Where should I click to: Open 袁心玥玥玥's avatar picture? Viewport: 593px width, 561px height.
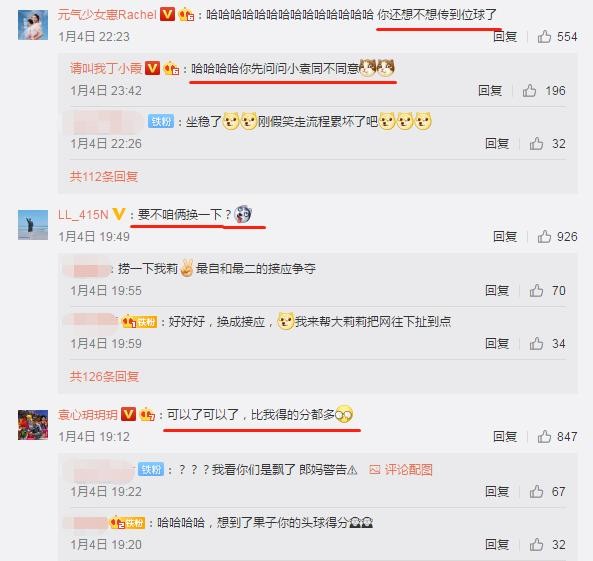click(x=33, y=425)
